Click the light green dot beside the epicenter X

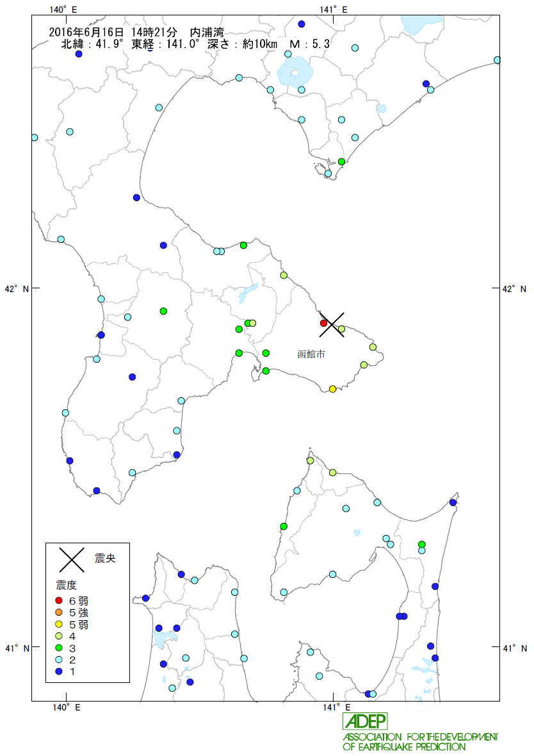pyautogui.click(x=342, y=329)
